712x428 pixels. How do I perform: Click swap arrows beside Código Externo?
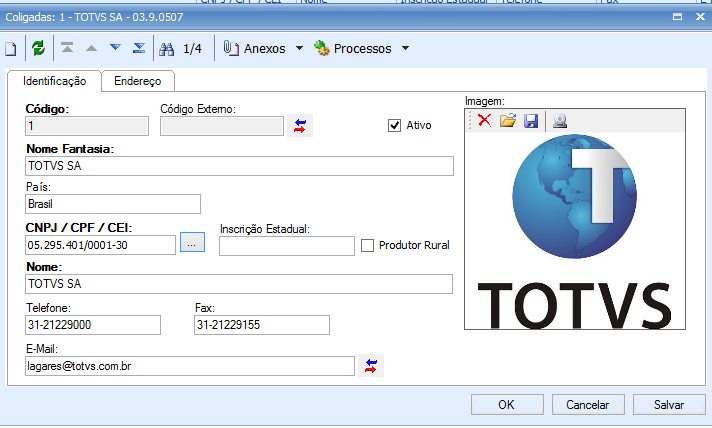pos(300,126)
